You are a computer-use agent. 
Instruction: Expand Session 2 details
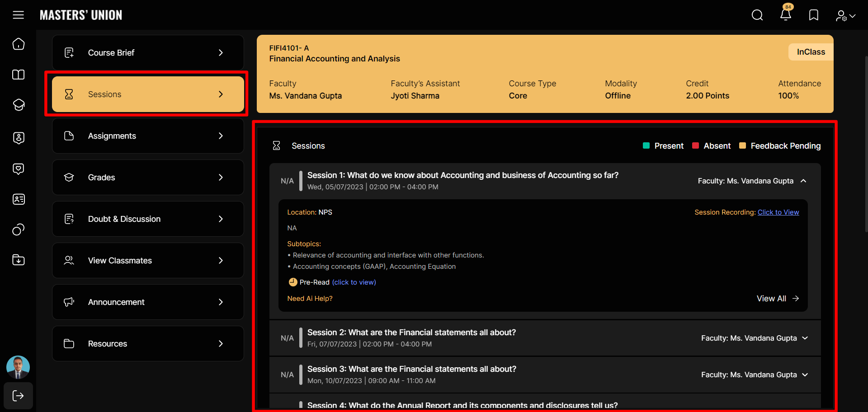pyautogui.click(x=805, y=338)
